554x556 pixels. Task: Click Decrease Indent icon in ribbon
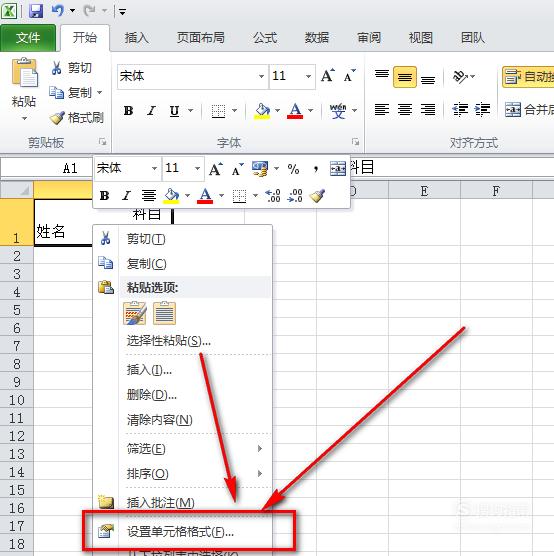460,110
